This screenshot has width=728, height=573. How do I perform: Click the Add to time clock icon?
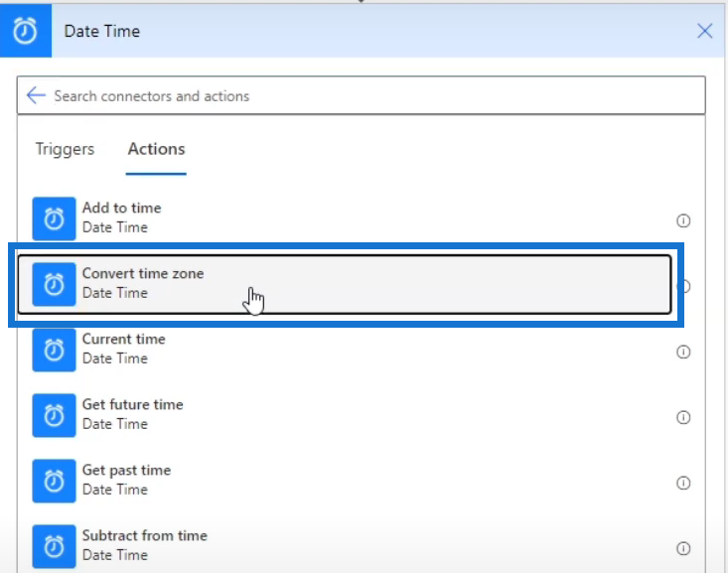click(x=54, y=218)
